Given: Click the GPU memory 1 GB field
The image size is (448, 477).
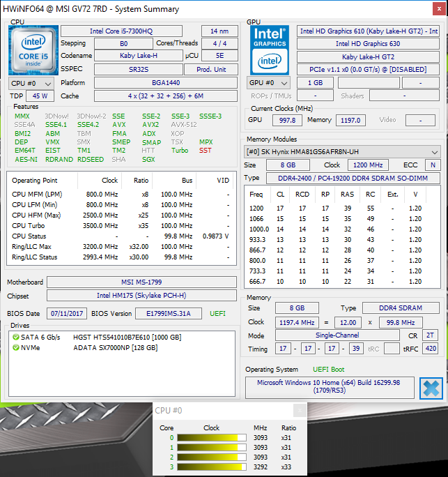Looking at the screenshot, I should click(315, 83).
